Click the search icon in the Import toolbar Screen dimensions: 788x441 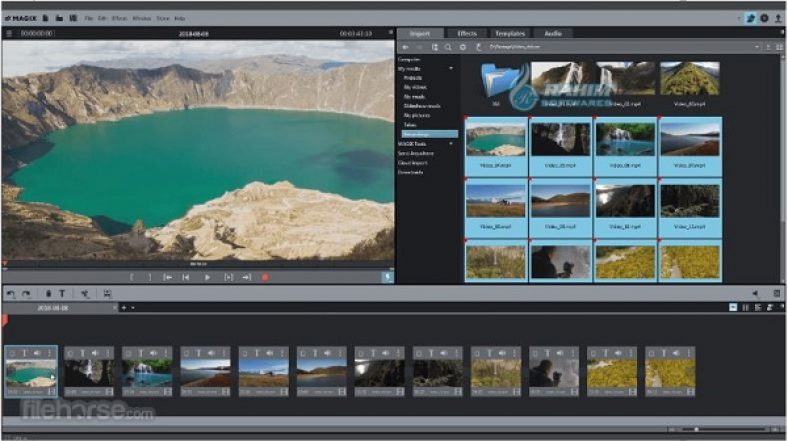(x=449, y=47)
